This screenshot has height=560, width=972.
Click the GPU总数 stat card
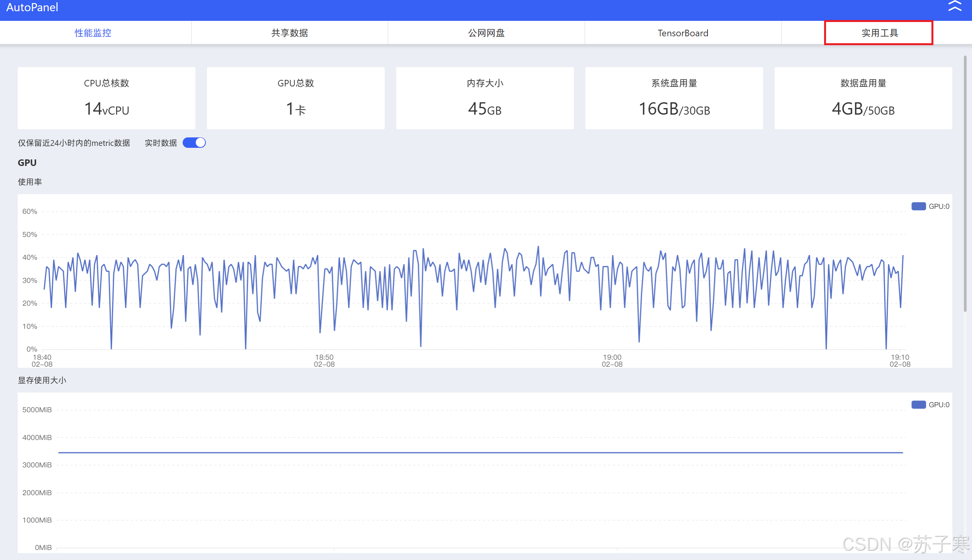(x=296, y=98)
